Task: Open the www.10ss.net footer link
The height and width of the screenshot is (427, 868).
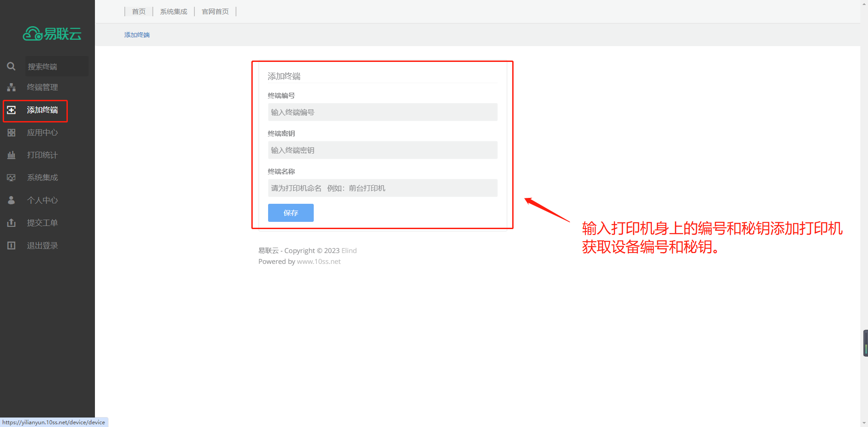Action: [x=319, y=262]
